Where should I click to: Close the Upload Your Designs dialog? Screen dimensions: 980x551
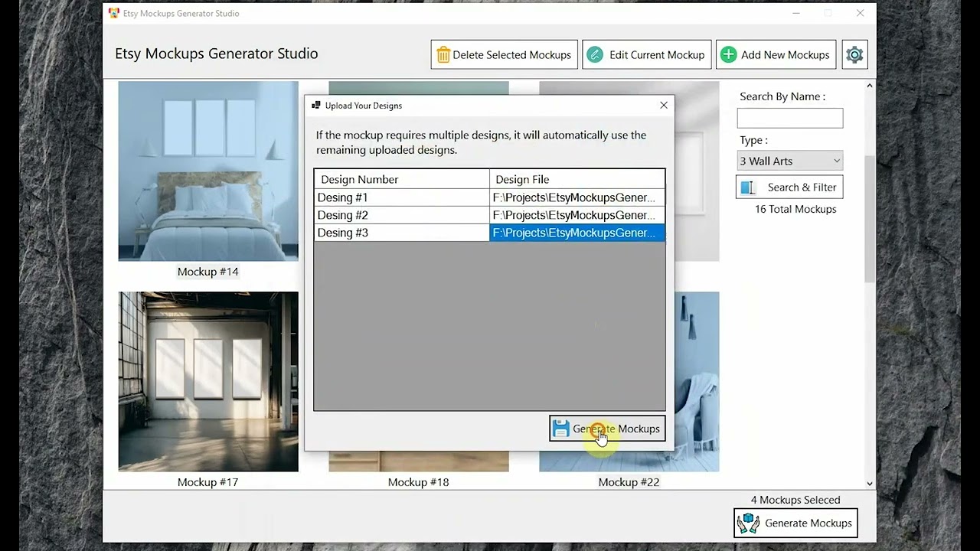tap(664, 106)
